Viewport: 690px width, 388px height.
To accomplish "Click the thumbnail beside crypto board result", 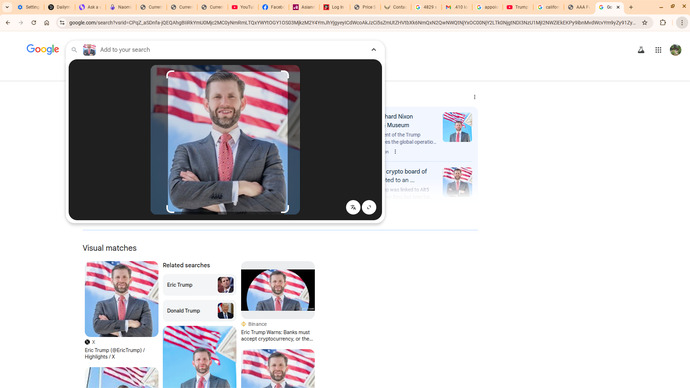I will click(x=457, y=182).
